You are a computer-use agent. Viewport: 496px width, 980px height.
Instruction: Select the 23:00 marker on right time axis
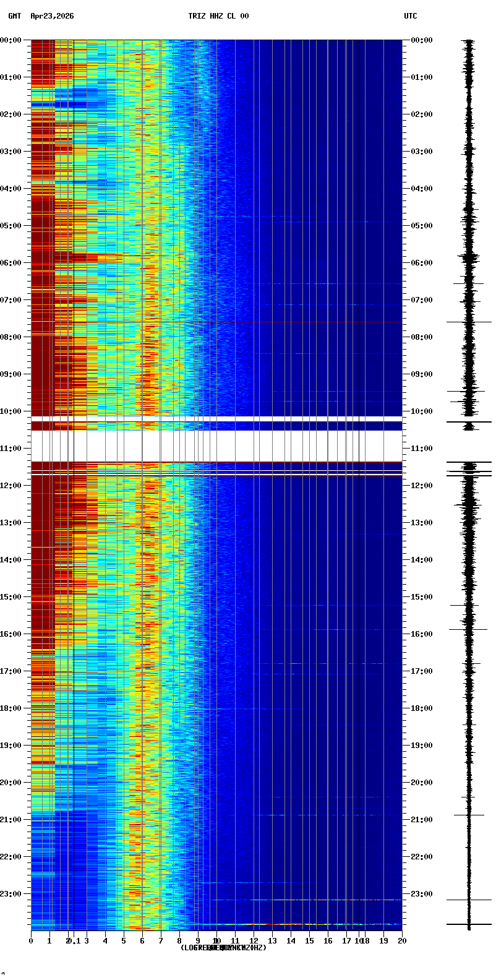pos(422,894)
